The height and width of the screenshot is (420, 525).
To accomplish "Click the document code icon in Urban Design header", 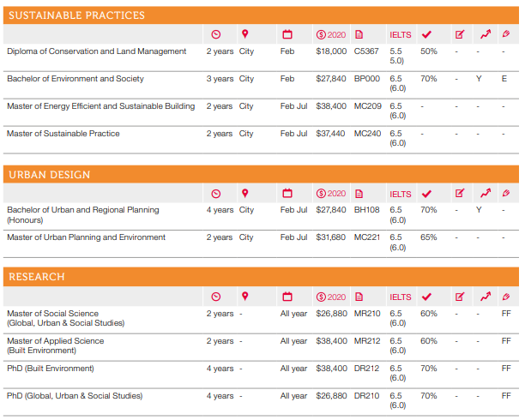I will point(359,194).
